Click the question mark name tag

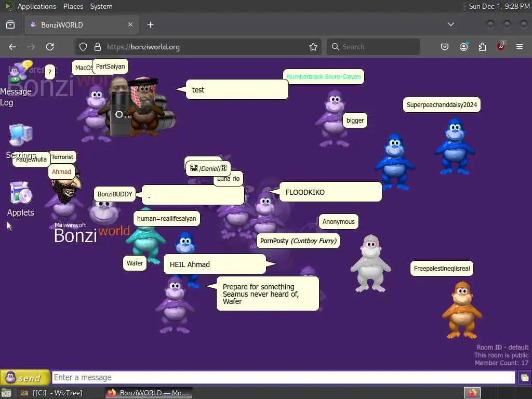click(50, 72)
